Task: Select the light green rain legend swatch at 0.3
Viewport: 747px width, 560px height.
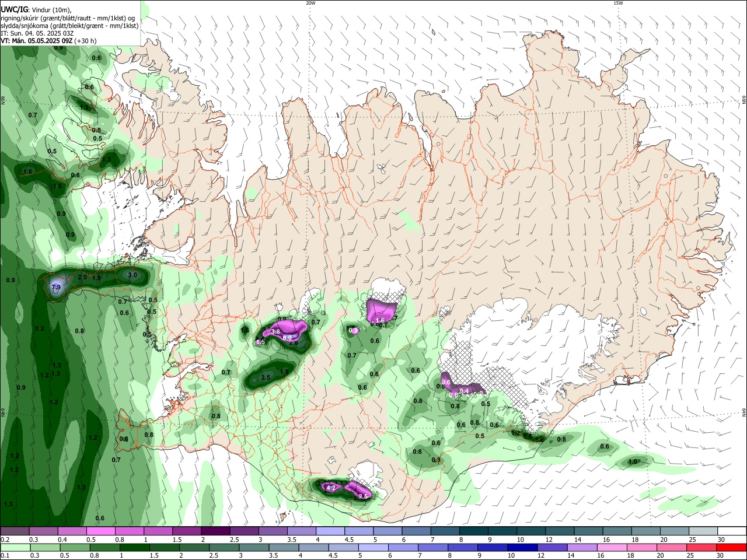Action: tap(45, 547)
